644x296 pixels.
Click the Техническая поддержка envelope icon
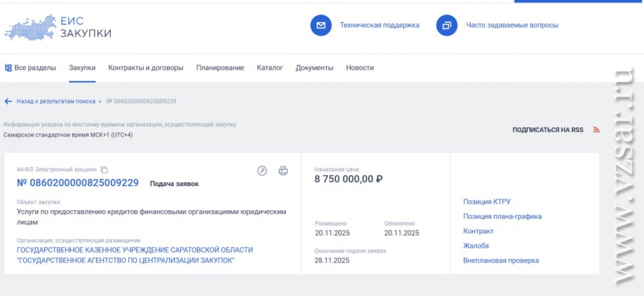coord(321,26)
